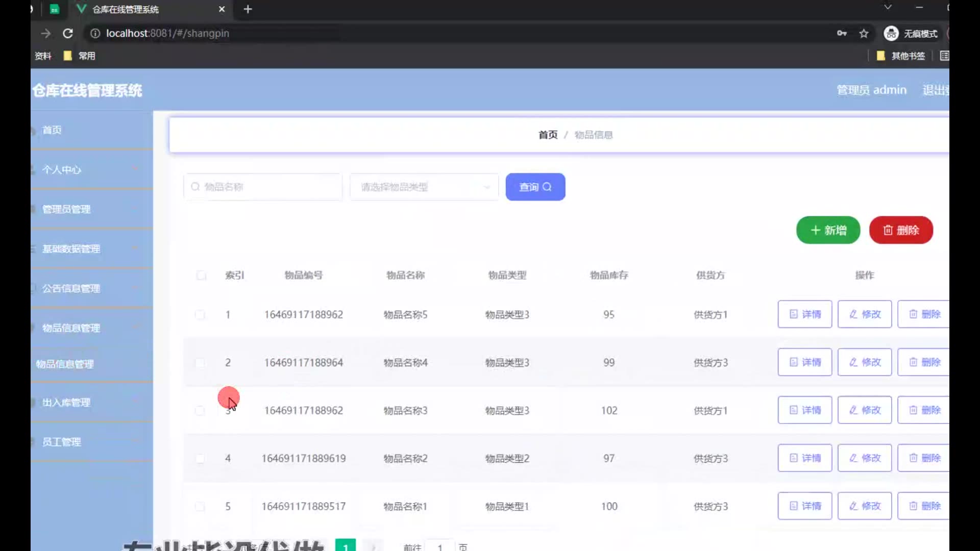
Task: Check the checkbox for row 1
Action: (200, 315)
